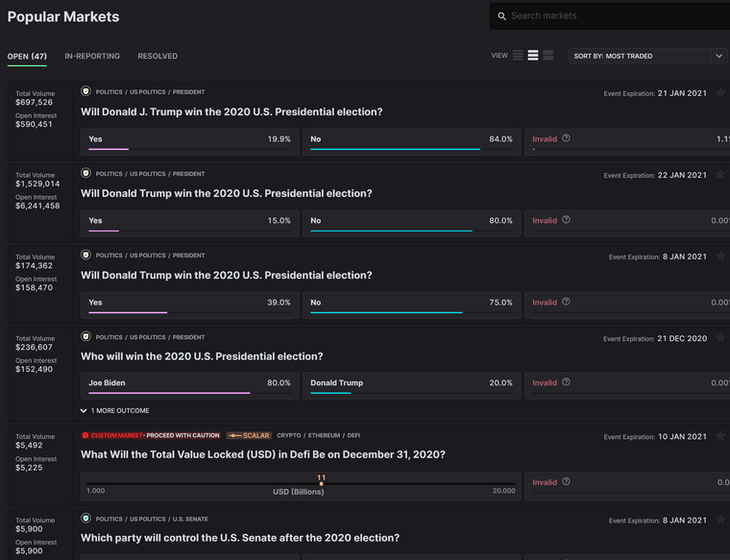Click the Popular Markets heading

[63, 16]
